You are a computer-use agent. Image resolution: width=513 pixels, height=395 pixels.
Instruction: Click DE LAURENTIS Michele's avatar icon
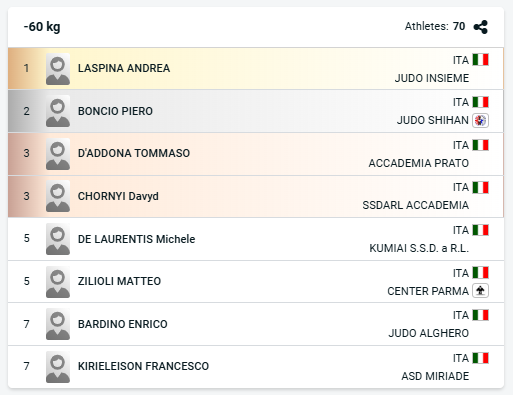point(58,239)
